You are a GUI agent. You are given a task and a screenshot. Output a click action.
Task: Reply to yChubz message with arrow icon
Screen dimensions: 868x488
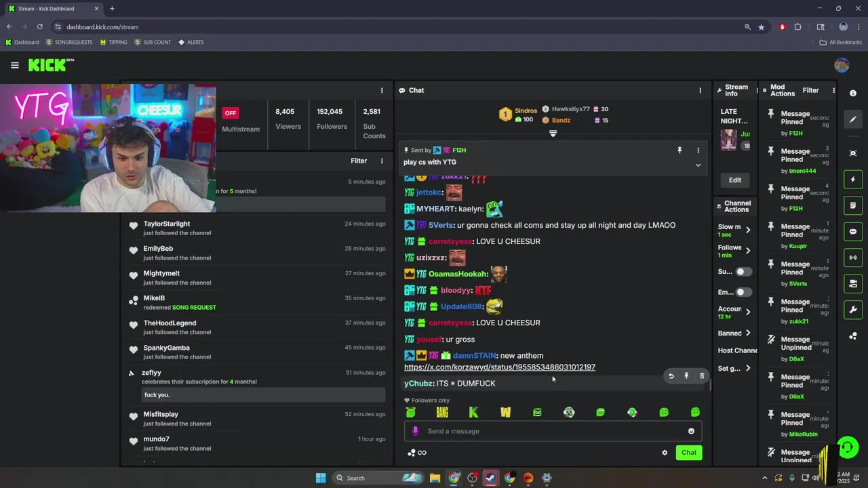pyautogui.click(x=671, y=376)
